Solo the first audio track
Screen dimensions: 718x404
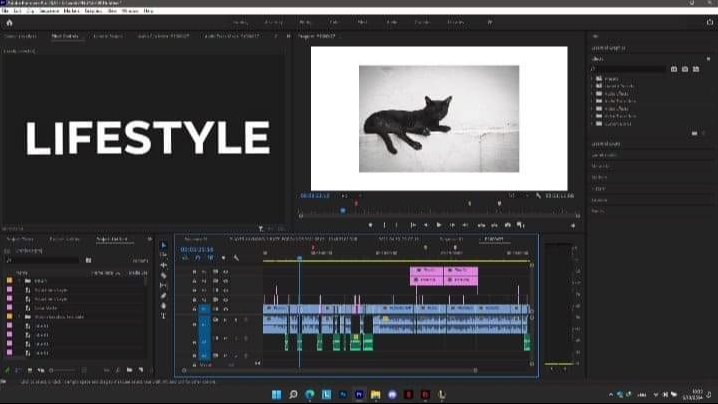point(236,320)
